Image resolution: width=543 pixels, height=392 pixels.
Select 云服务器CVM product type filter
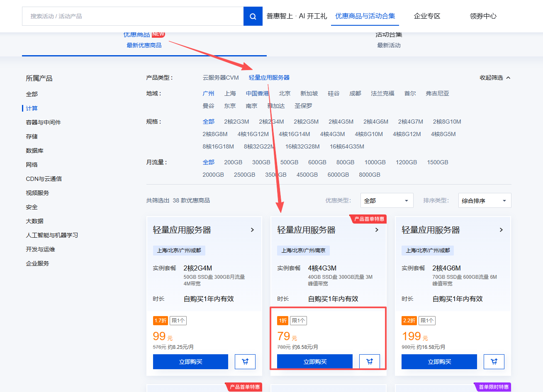pos(221,78)
